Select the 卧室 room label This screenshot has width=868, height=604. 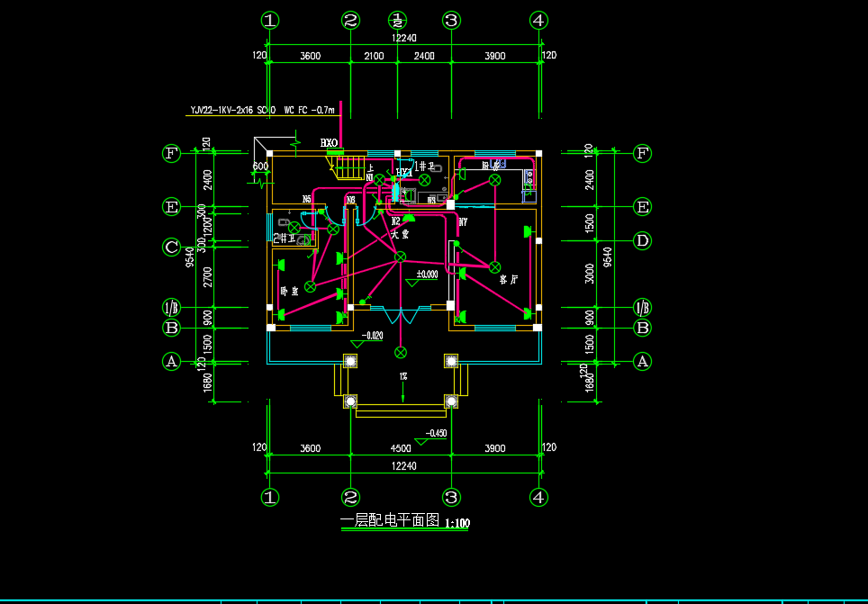(x=288, y=291)
